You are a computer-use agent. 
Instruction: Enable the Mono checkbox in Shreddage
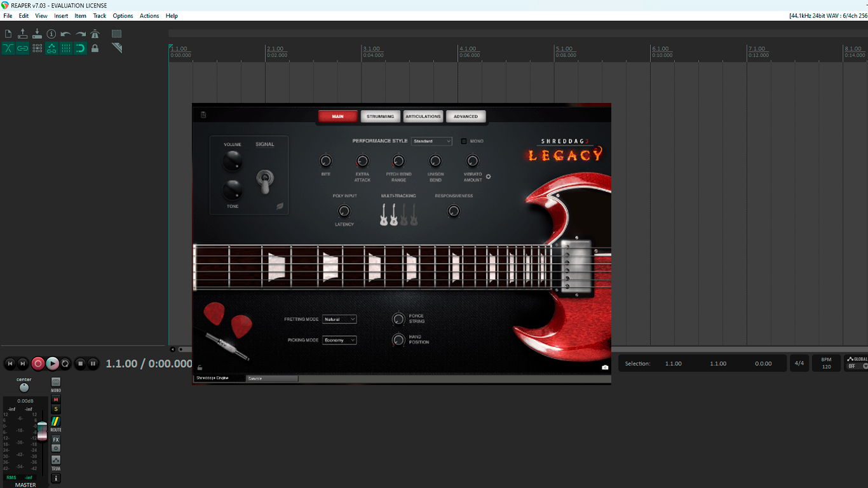464,141
